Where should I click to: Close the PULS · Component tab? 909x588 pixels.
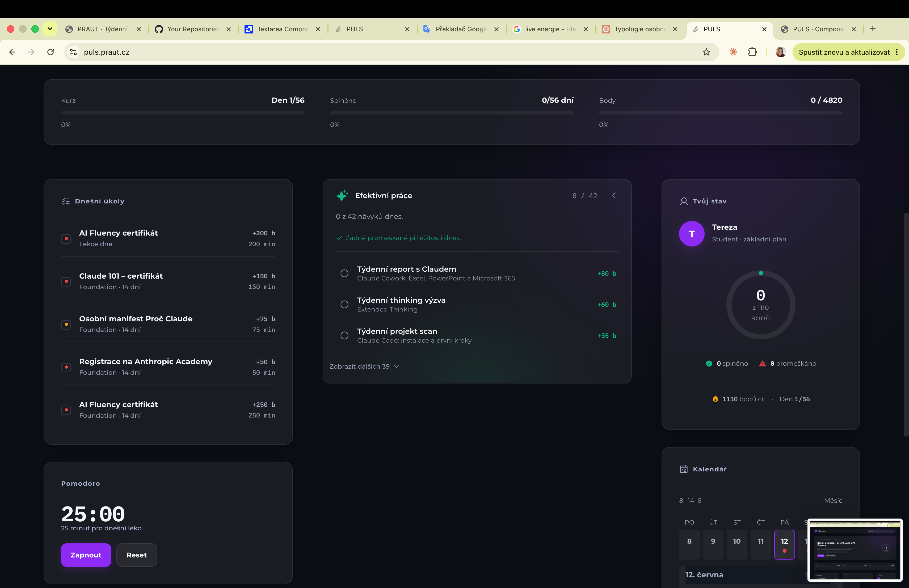coord(854,29)
